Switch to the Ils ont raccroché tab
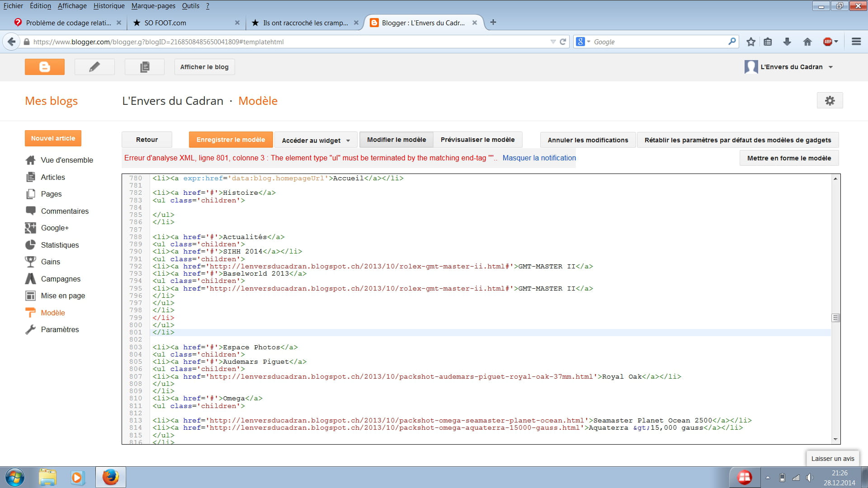868x488 pixels. click(305, 23)
